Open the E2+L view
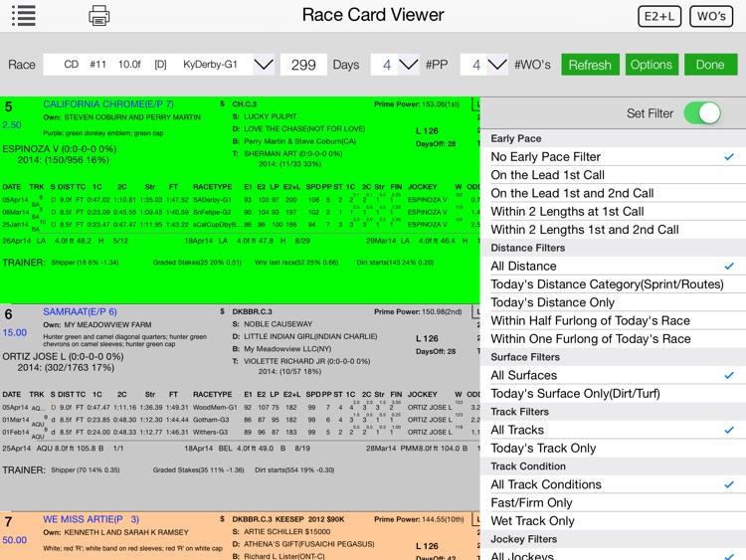 [x=658, y=16]
